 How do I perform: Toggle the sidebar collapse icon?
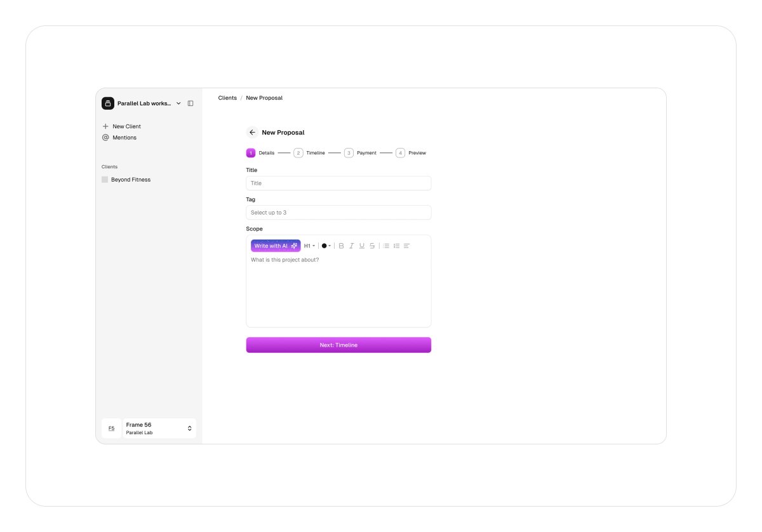[x=190, y=103]
